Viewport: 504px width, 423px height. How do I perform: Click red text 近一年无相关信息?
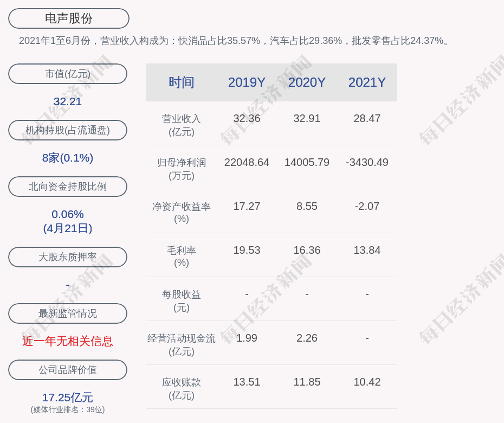click(x=68, y=341)
